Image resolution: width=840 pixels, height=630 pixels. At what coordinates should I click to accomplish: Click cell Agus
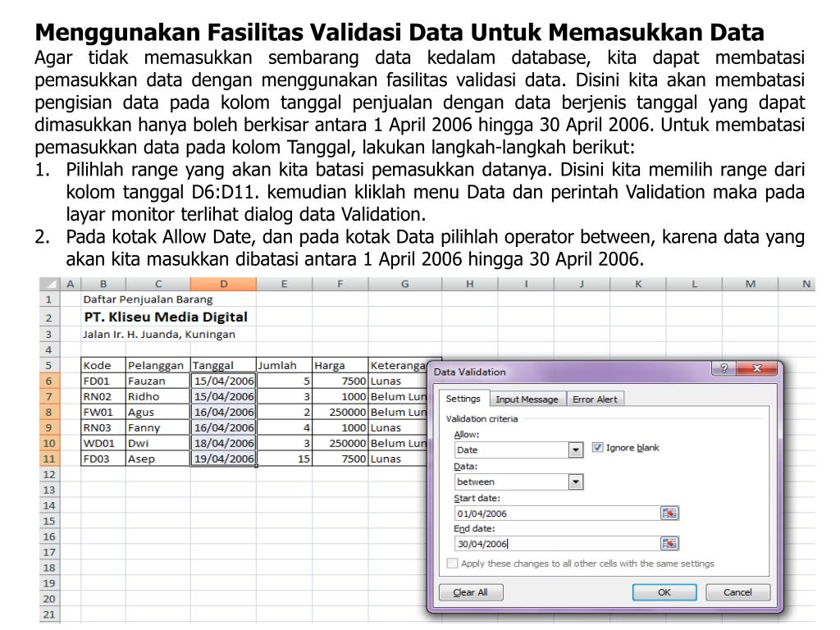point(158,412)
